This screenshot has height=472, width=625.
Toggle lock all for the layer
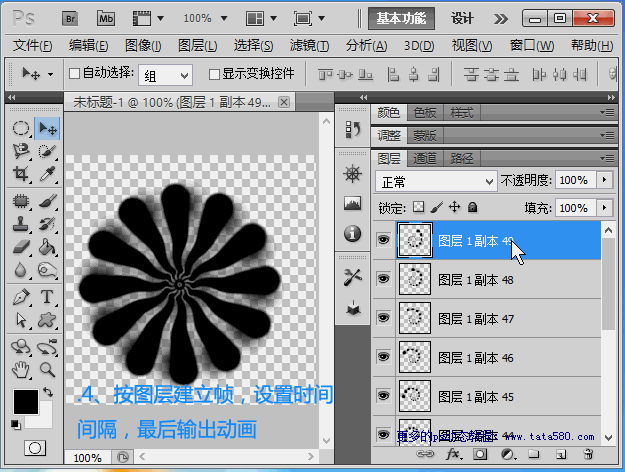click(x=472, y=207)
